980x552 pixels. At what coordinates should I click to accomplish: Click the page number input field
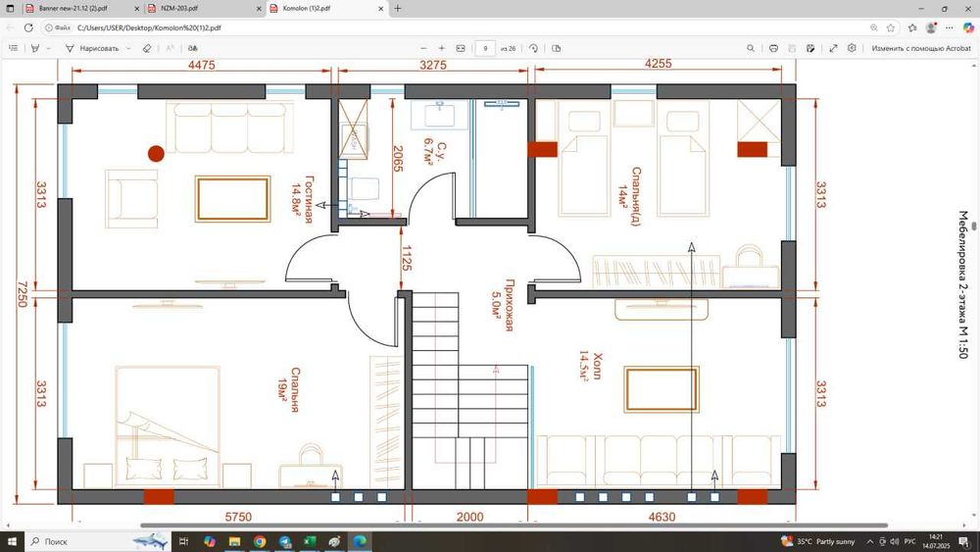click(x=484, y=48)
